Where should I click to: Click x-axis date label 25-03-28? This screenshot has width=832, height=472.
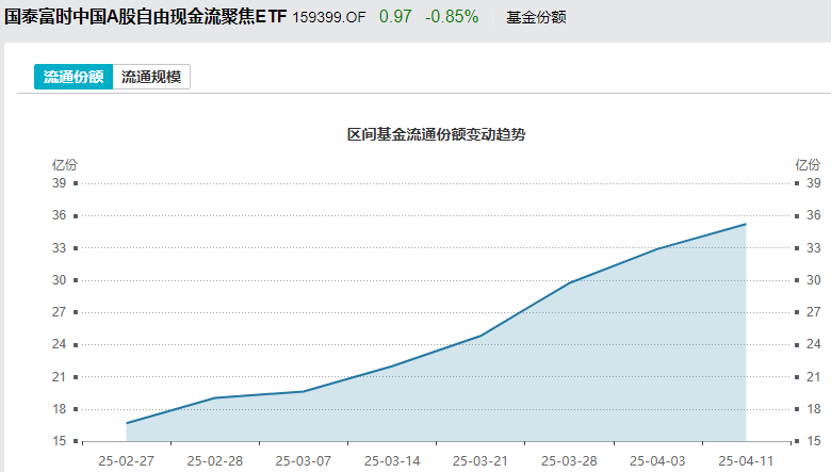[569, 461]
